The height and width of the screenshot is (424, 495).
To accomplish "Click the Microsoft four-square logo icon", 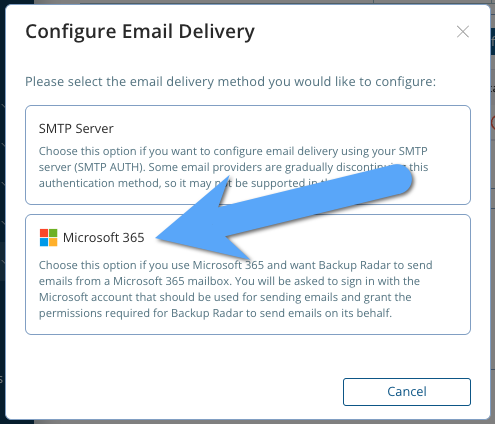I will pos(48,238).
